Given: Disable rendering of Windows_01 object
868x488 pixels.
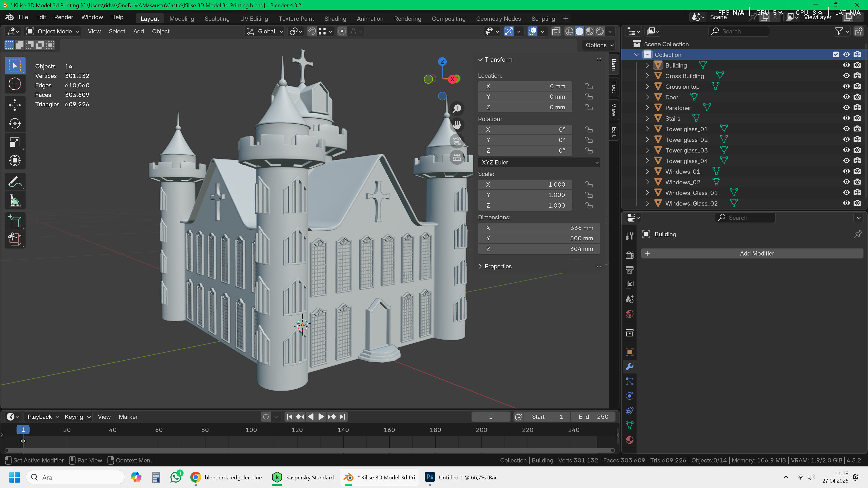Looking at the screenshot, I should pos(857,171).
